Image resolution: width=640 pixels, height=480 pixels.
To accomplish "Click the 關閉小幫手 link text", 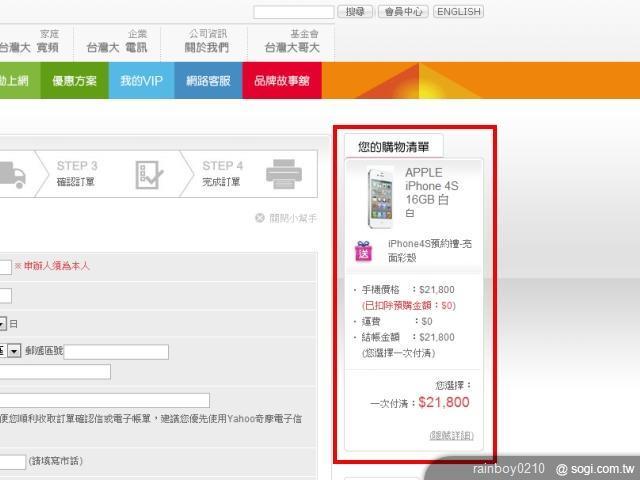I will tap(292, 218).
